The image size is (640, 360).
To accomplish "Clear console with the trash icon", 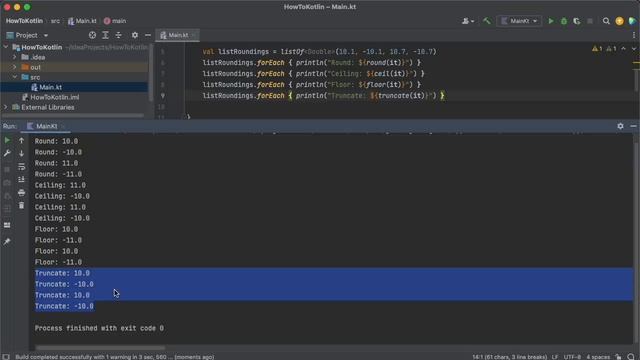I will click(x=21, y=205).
